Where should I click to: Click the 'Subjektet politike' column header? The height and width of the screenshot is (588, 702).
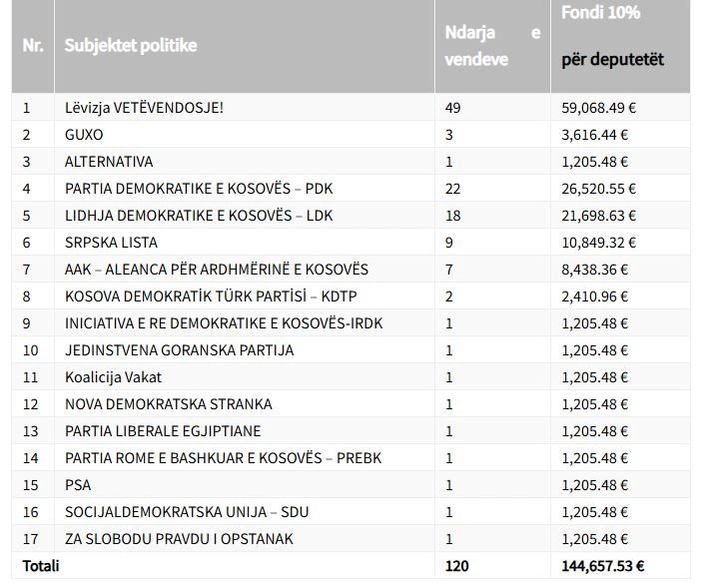click(x=131, y=46)
